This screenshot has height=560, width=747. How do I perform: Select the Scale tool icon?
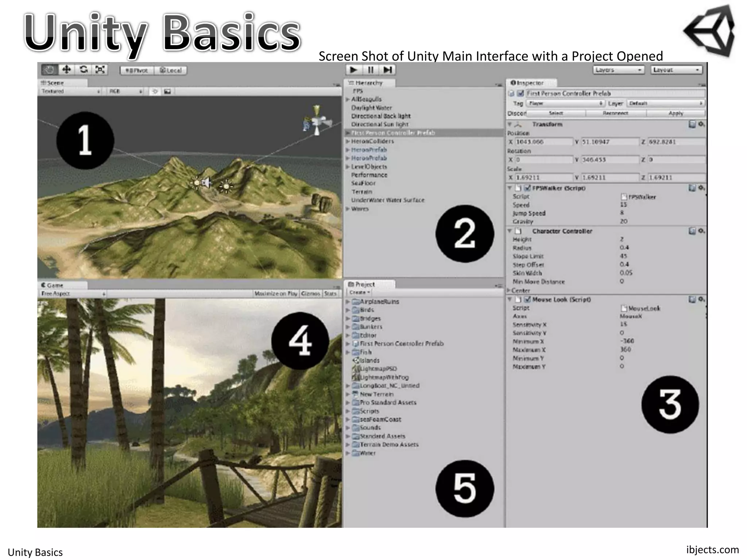[x=100, y=70]
